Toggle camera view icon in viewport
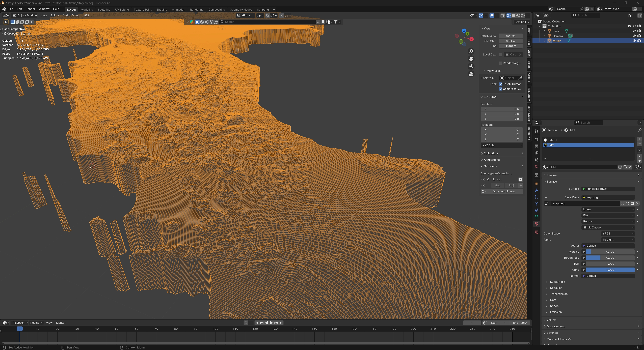Image resolution: width=644 pixels, height=350 pixels. pos(471,66)
